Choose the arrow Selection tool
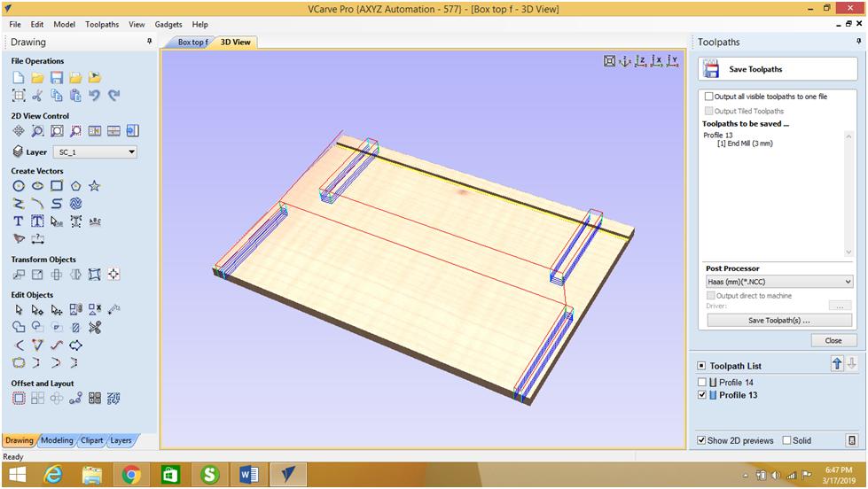The image size is (868, 489). pos(19,310)
